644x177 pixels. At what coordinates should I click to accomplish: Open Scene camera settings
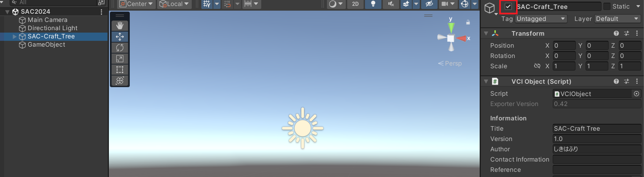pyautogui.click(x=448, y=4)
